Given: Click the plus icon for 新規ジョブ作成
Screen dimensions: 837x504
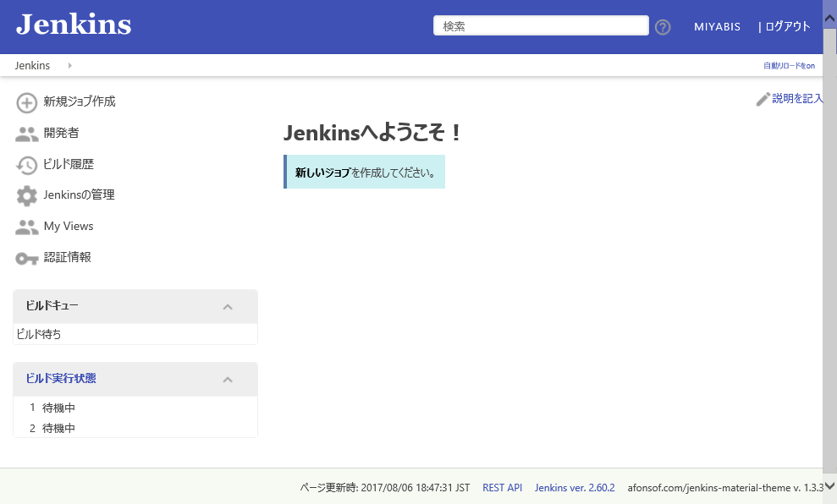Looking at the screenshot, I should tap(27, 103).
